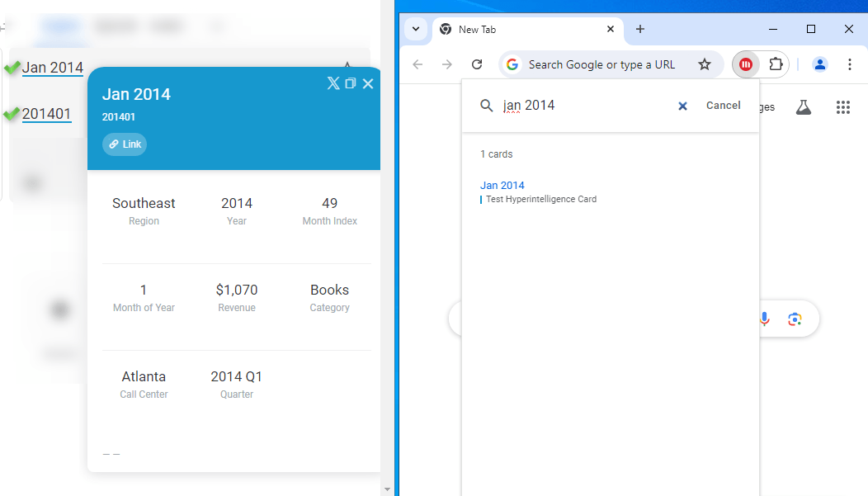Click the Link button on the card
The width and height of the screenshot is (868, 496).
[x=125, y=144]
